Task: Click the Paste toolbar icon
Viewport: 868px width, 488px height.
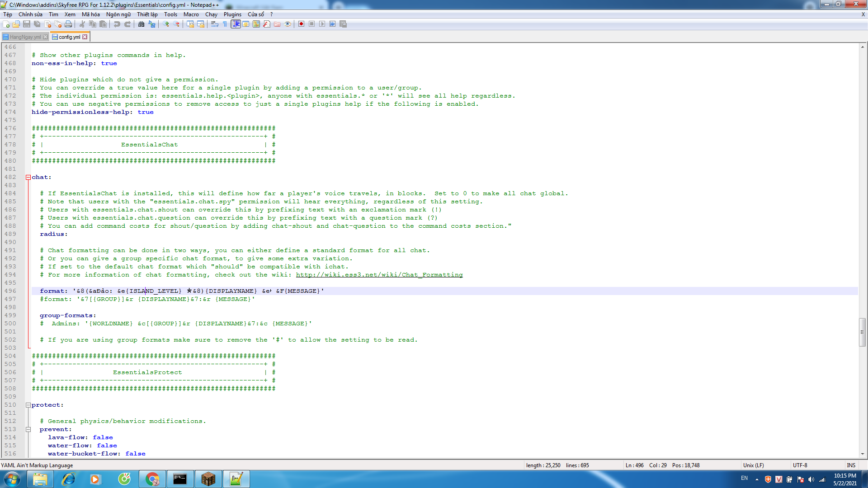Action: 103,24
